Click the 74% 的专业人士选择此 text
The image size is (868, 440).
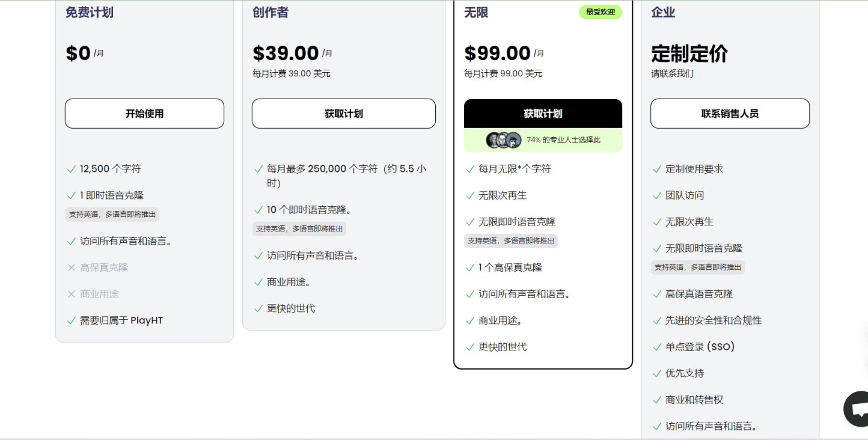pos(563,140)
